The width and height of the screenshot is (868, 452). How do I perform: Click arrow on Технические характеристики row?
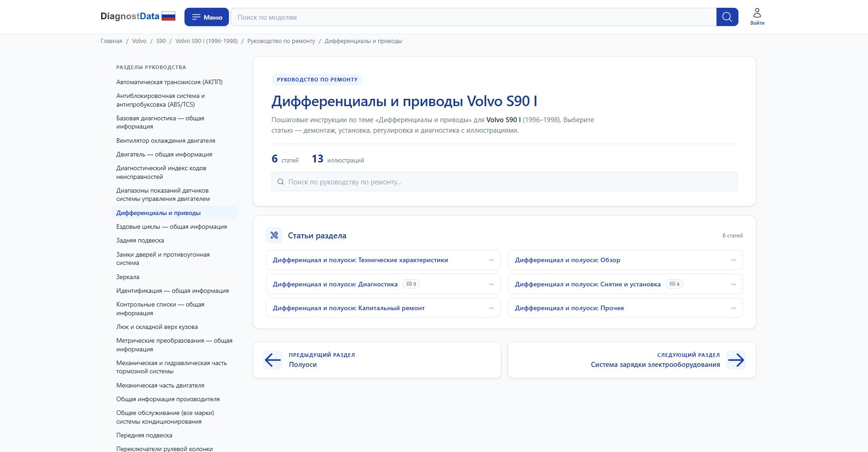(491, 260)
